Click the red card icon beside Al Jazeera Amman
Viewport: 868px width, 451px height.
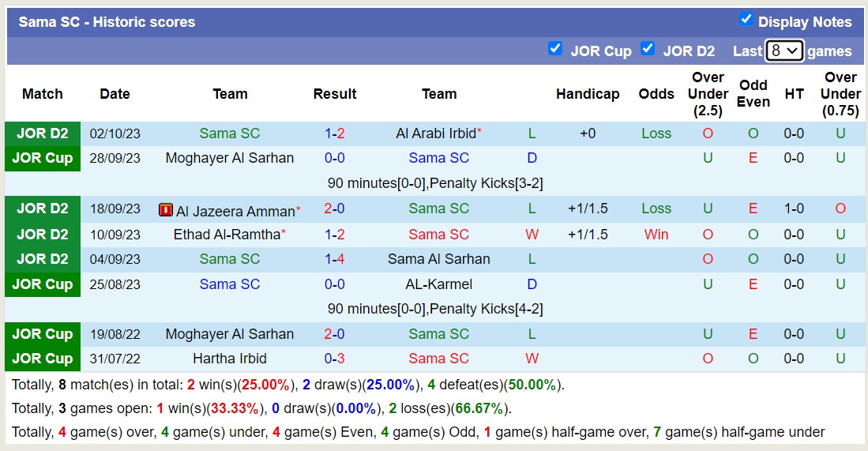[x=165, y=210]
